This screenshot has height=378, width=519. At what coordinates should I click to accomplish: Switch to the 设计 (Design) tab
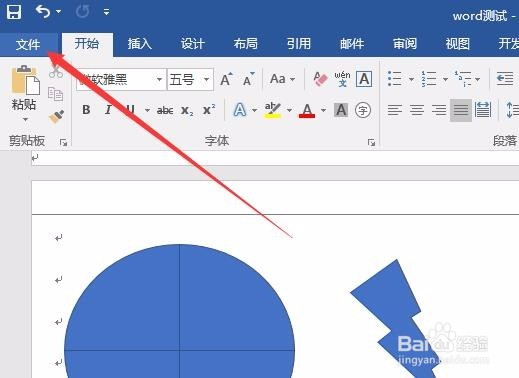192,44
